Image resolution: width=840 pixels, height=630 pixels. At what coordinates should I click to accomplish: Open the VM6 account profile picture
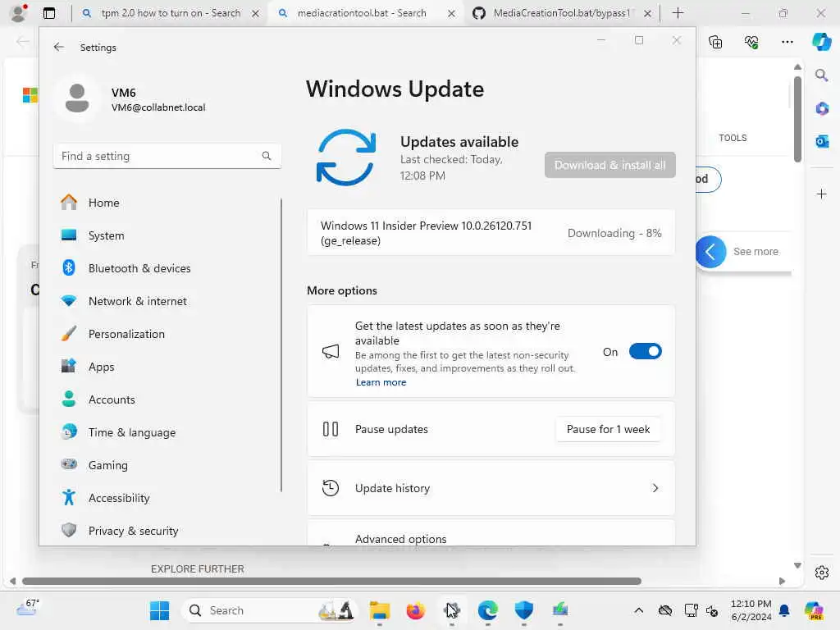pos(77,98)
